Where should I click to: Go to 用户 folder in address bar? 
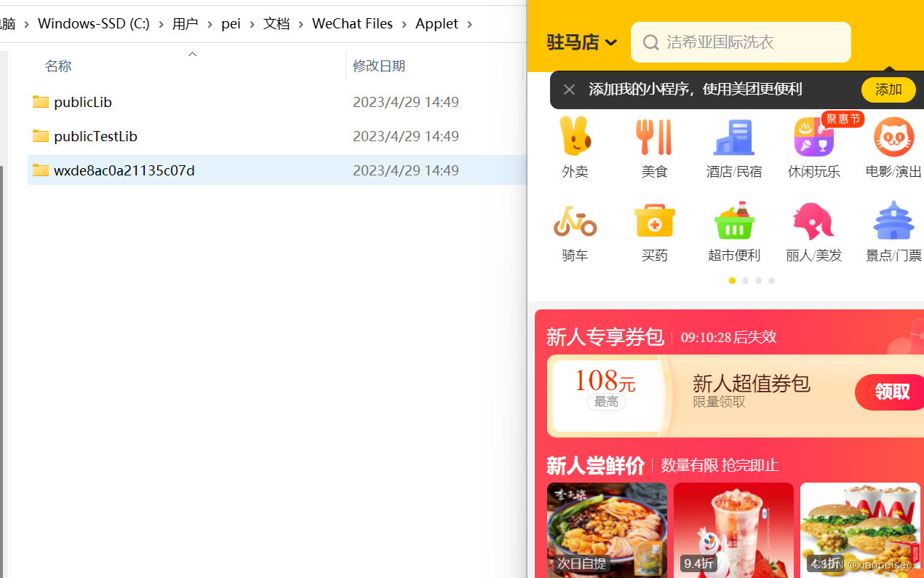coord(185,24)
